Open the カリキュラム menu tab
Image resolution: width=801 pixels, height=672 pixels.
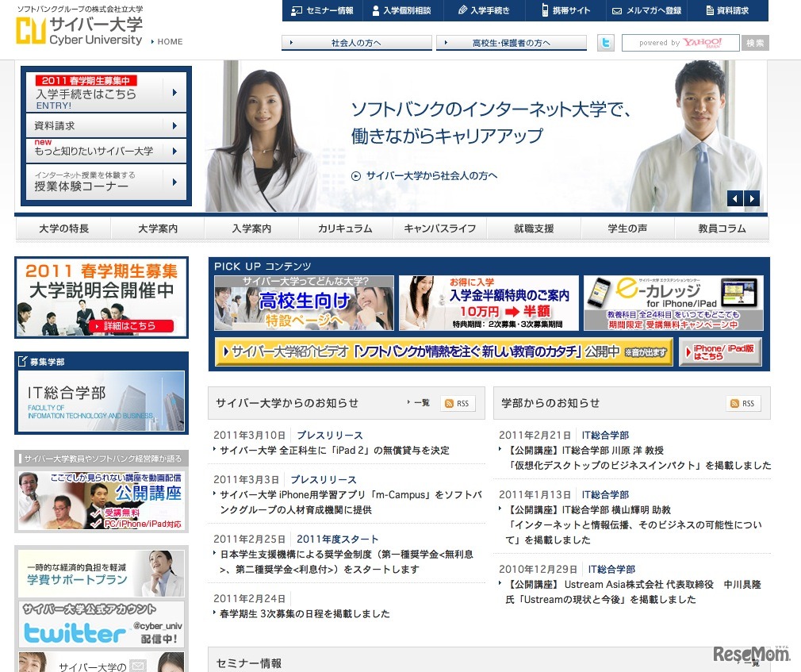pos(345,228)
